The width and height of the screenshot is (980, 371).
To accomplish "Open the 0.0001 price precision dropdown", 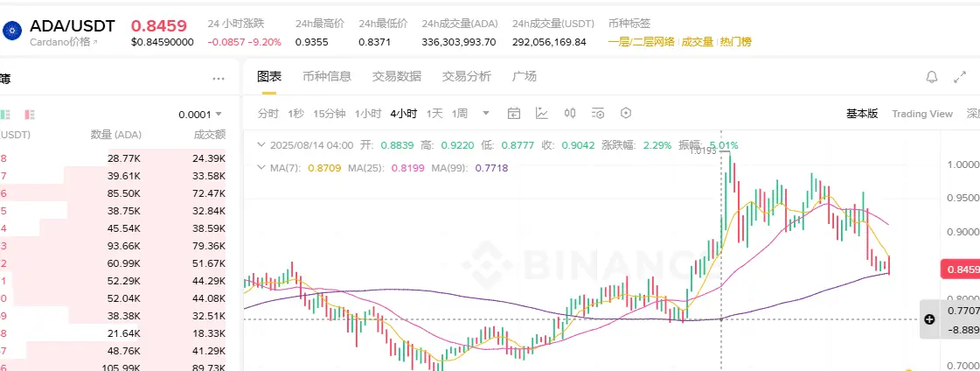I will point(200,115).
